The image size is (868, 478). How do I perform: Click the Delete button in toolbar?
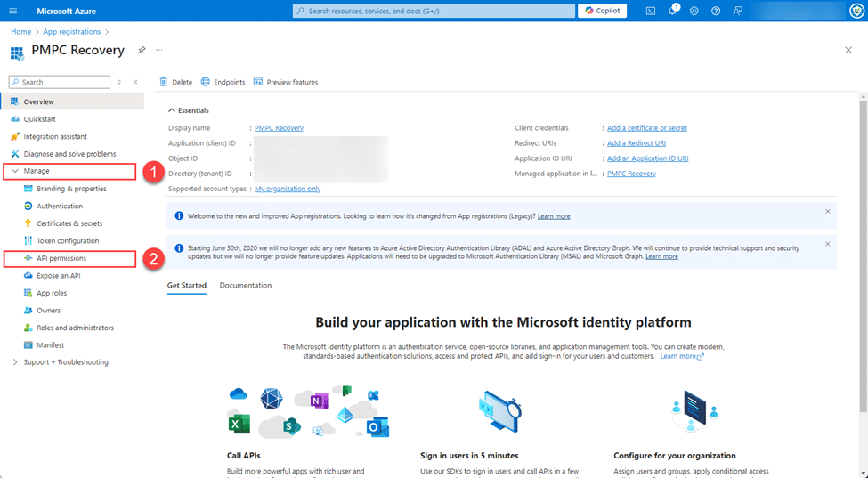[x=175, y=82]
